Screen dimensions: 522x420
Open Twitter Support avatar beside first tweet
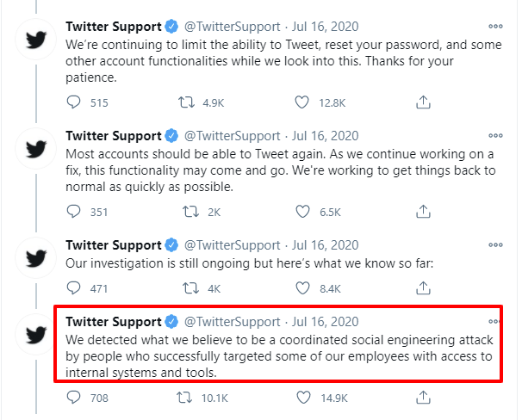click(36, 40)
